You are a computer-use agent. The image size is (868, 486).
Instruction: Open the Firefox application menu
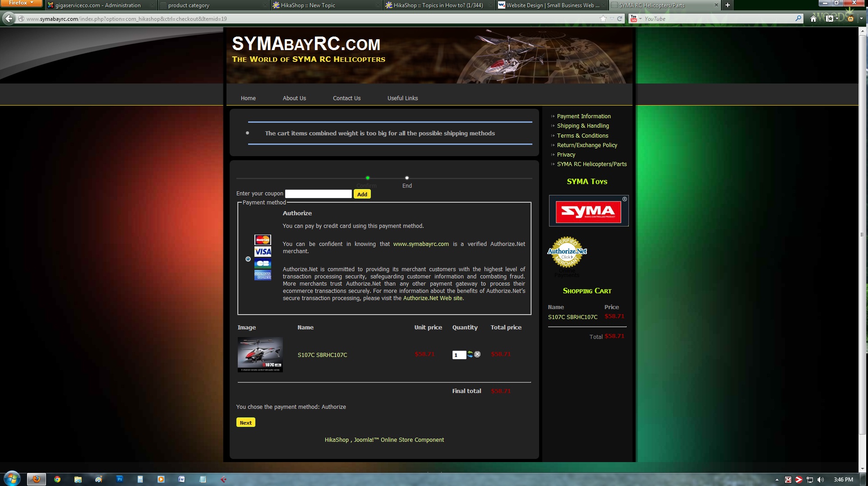click(21, 3)
